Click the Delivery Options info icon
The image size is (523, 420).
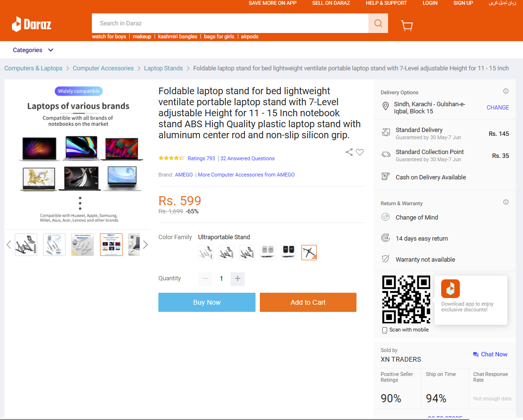(x=506, y=91)
